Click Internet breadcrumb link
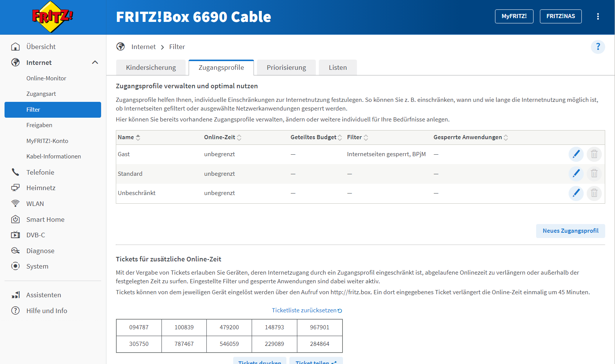Viewport: 615px width, 364px height. [143, 47]
